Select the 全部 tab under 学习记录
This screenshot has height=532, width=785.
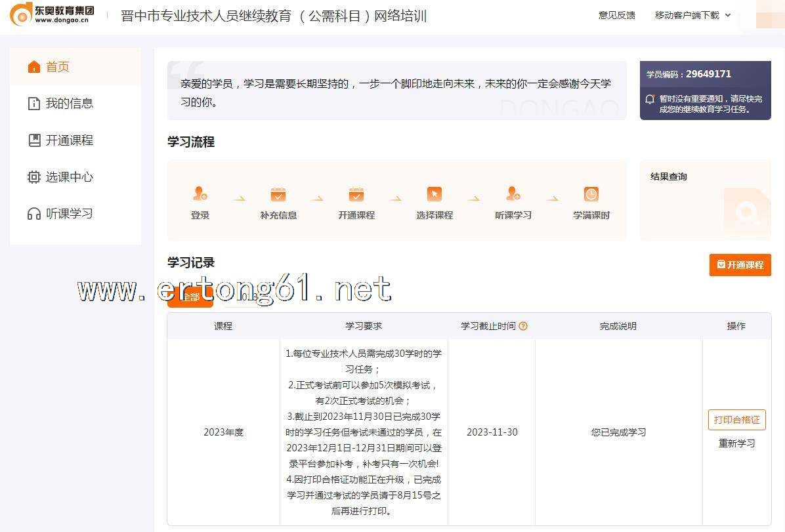tap(190, 298)
